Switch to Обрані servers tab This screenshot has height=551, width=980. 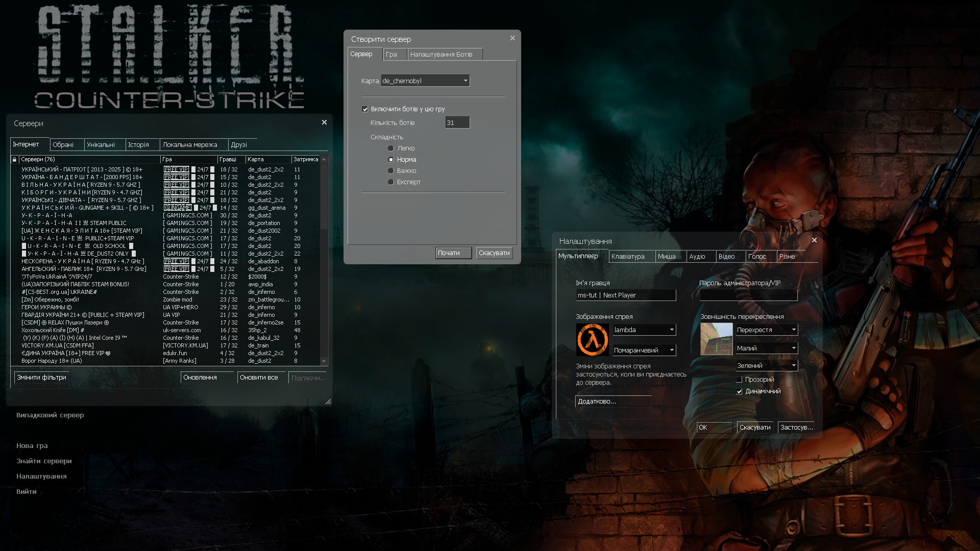click(x=67, y=145)
